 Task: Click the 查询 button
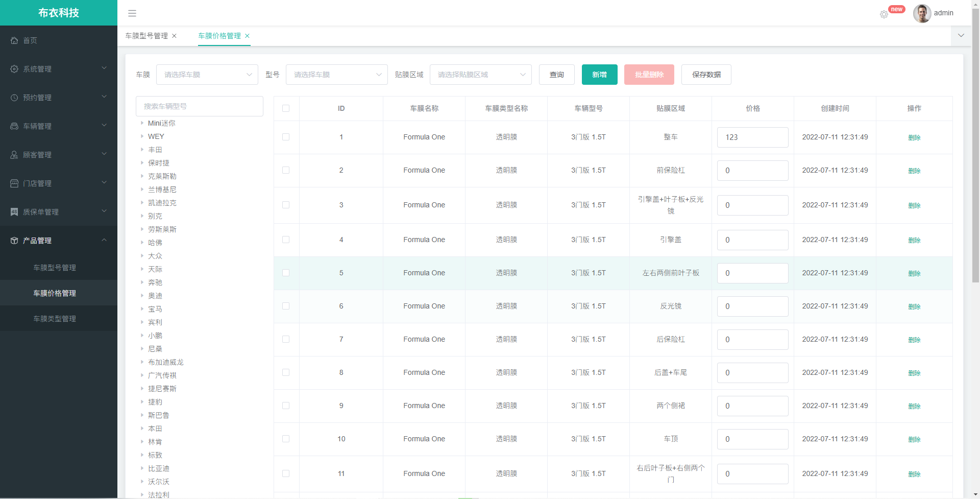557,75
